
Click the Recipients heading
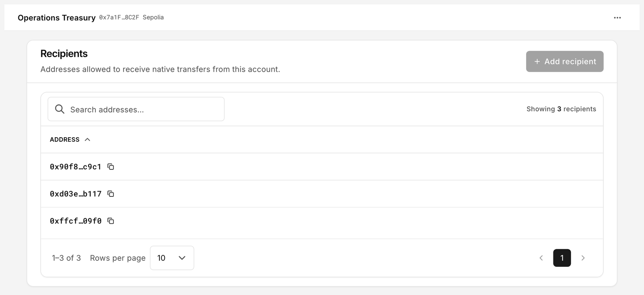(64, 54)
